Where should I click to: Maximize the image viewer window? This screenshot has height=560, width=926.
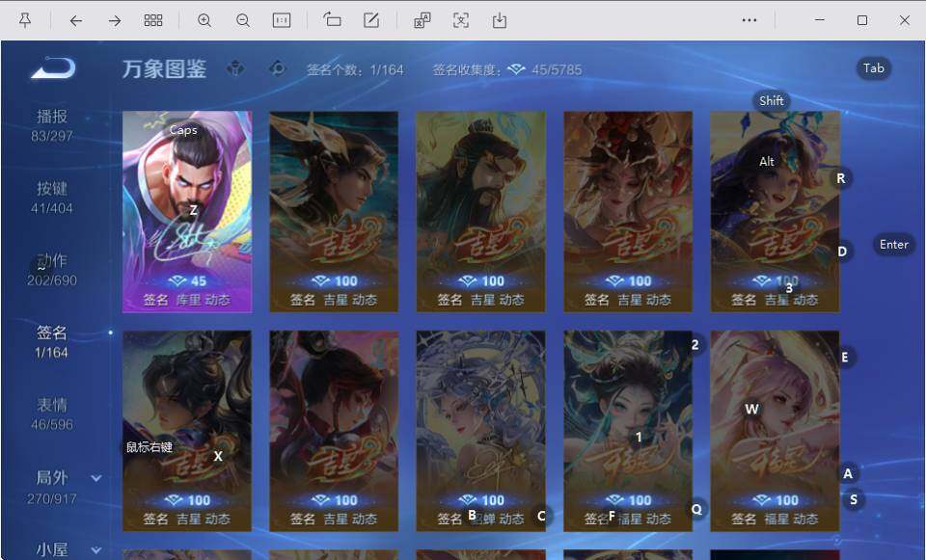click(862, 20)
